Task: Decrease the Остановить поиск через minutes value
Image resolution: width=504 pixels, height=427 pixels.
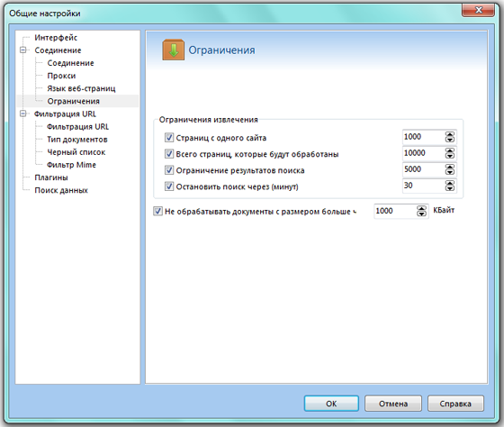Action: [450, 188]
